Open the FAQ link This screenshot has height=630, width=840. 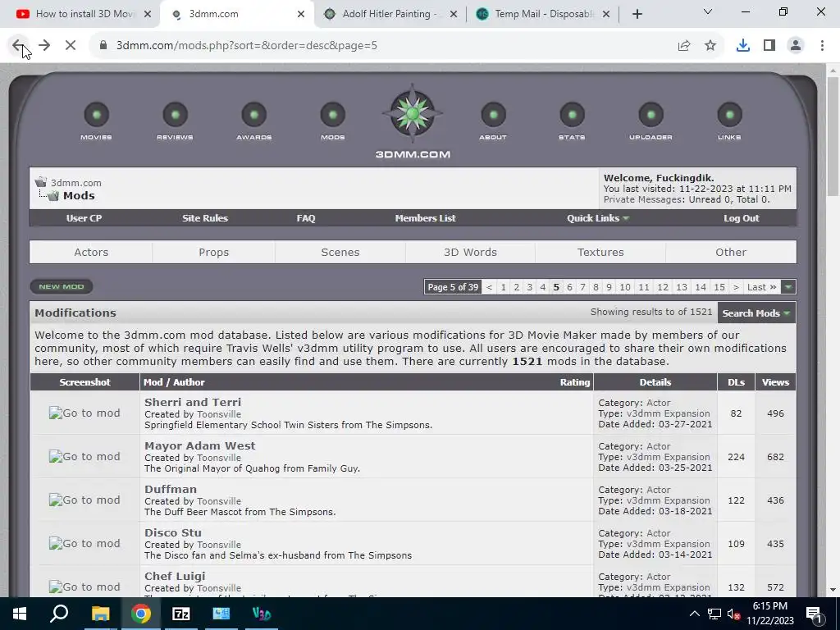click(306, 218)
